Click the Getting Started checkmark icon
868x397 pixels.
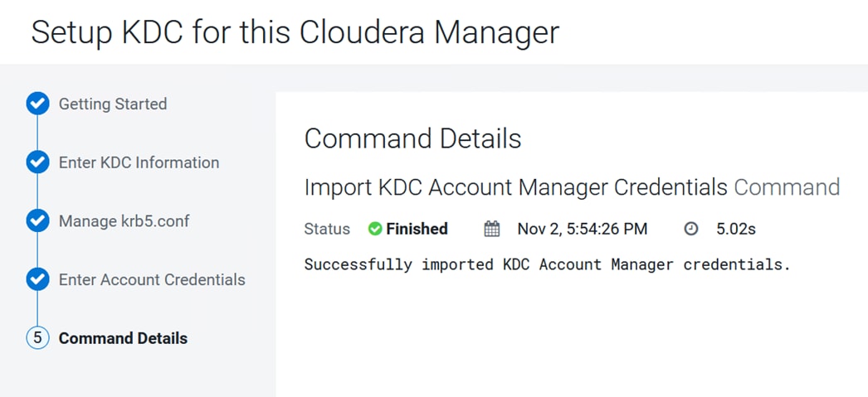click(x=37, y=104)
